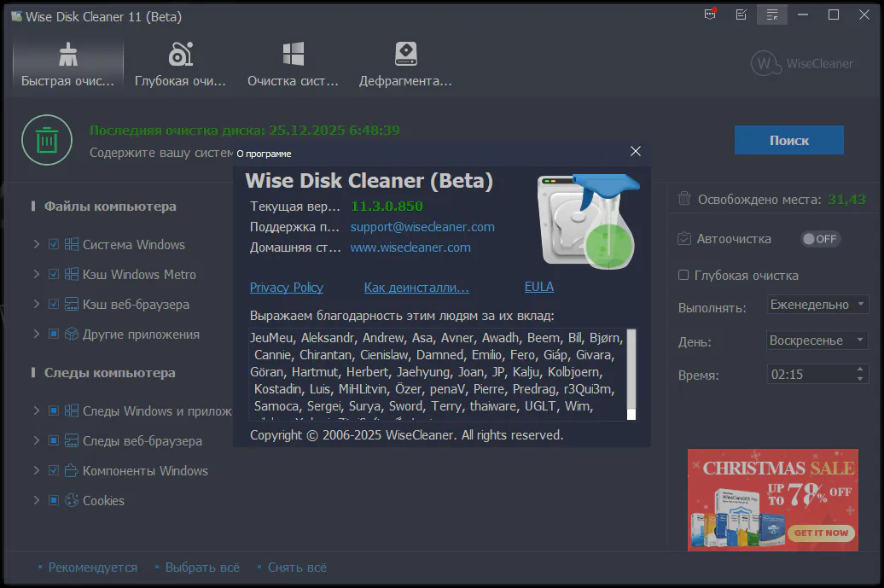Open the День Воскресенье dropdown

817,341
